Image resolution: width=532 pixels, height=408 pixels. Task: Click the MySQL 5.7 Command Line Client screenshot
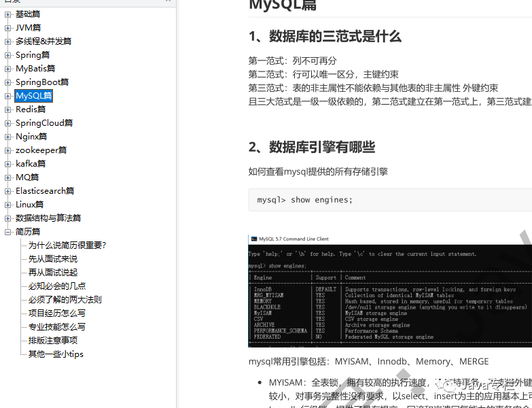click(390, 291)
